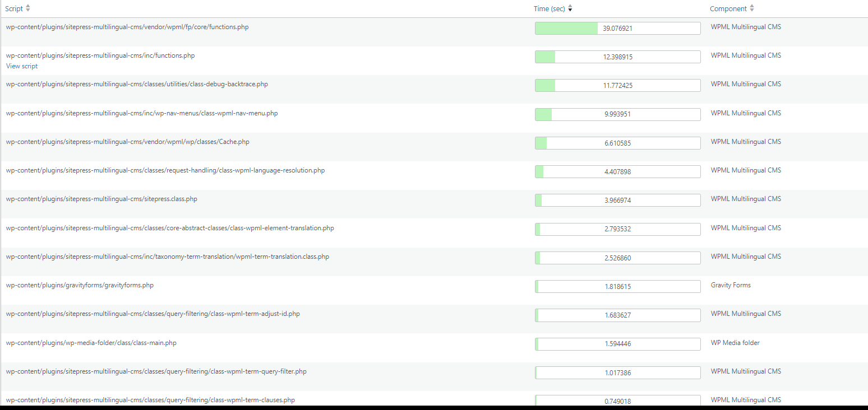
Task: Click WPML Multilingual CMS component for sitepress.class.php
Action: tap(746, 199)
